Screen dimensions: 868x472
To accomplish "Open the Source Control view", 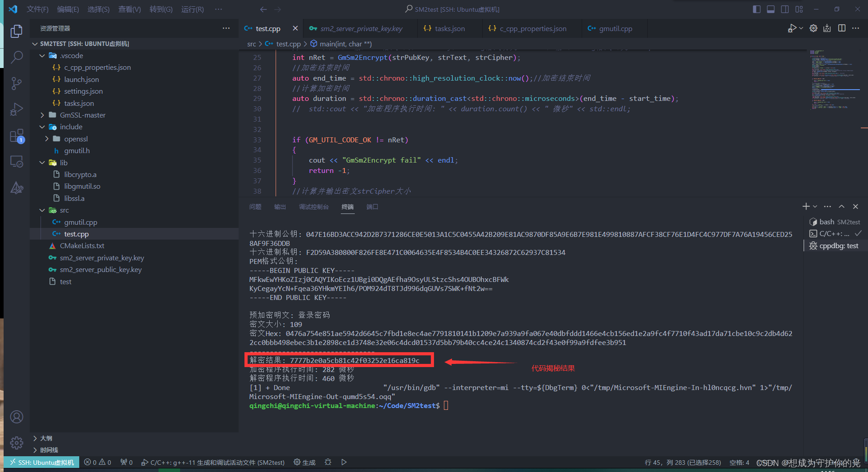I will coord(17,83).
